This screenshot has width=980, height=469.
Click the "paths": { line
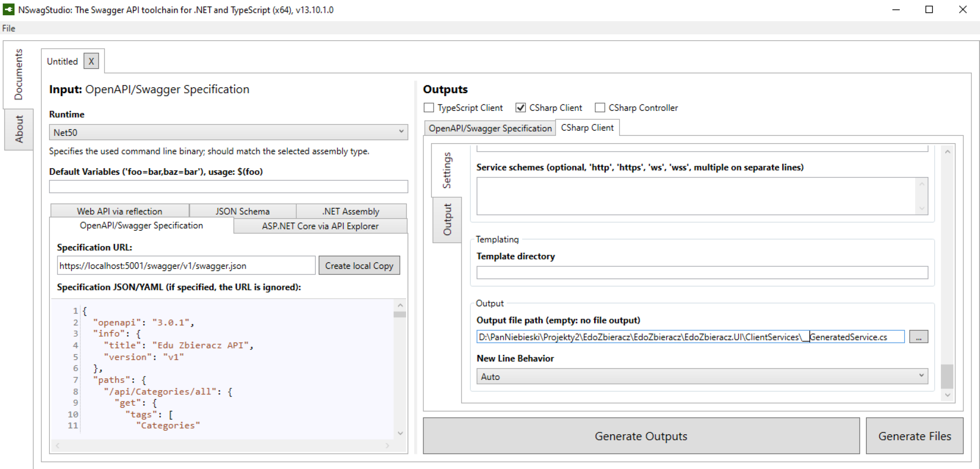(120, 380)
